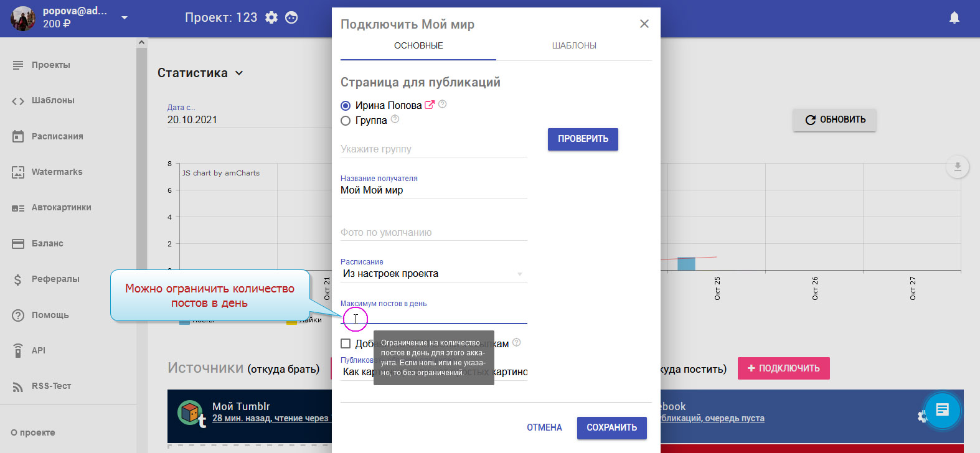Expand the Статистика dropdown chevron
Image resolution: width=980 pixels, height=453 pixels.
[x=239, y=73]
